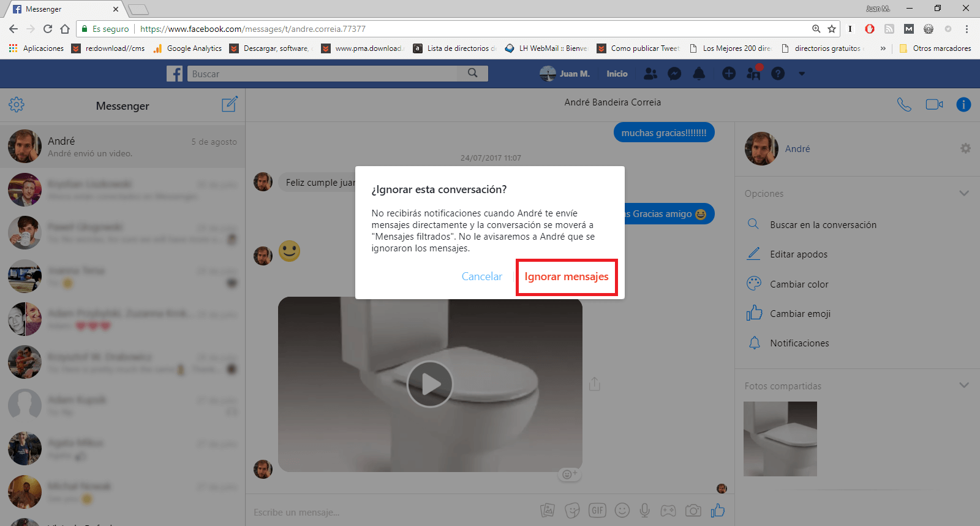Add a reaction to the video message
The height and width of the screenshot is (526, 980).
tap(570, 474)
